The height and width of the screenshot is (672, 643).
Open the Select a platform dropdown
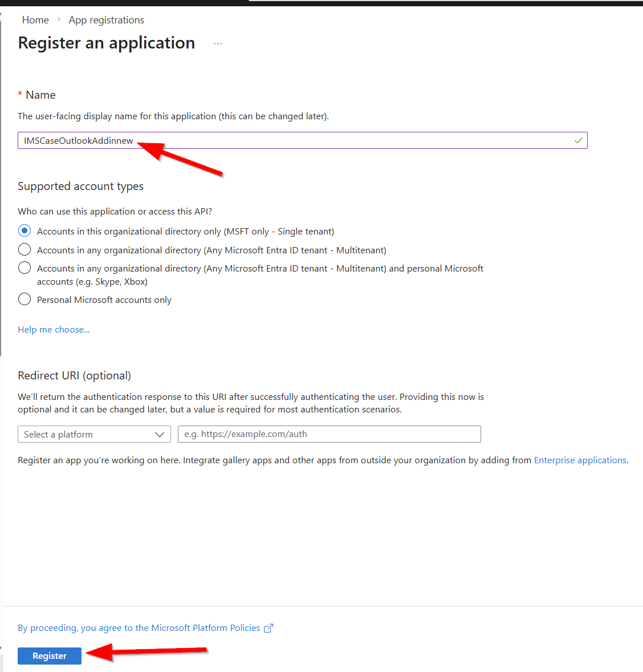[x=94, y=434]
